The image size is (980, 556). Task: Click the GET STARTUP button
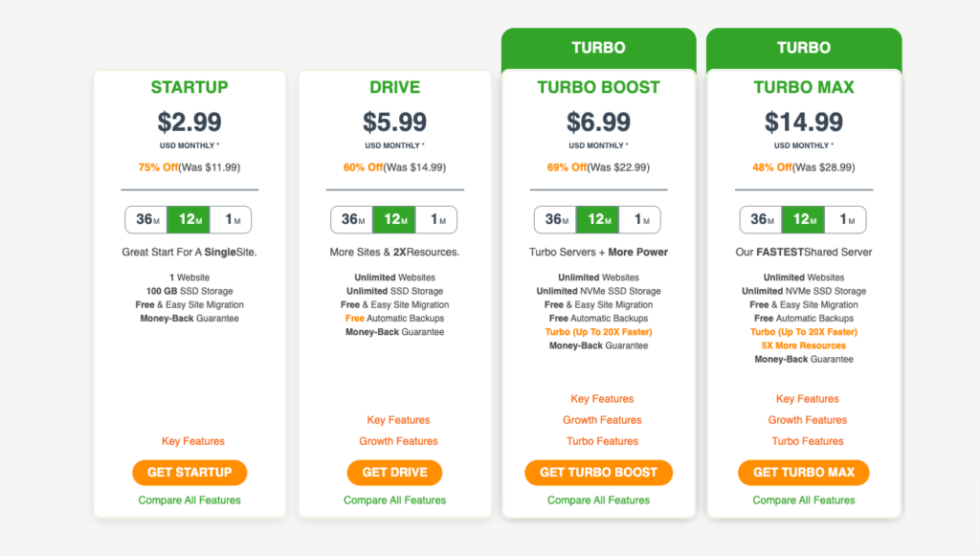click(x=189, y=473)
